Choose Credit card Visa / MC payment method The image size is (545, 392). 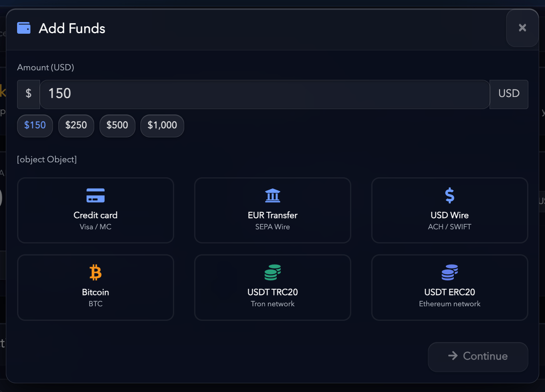point(95,211)
